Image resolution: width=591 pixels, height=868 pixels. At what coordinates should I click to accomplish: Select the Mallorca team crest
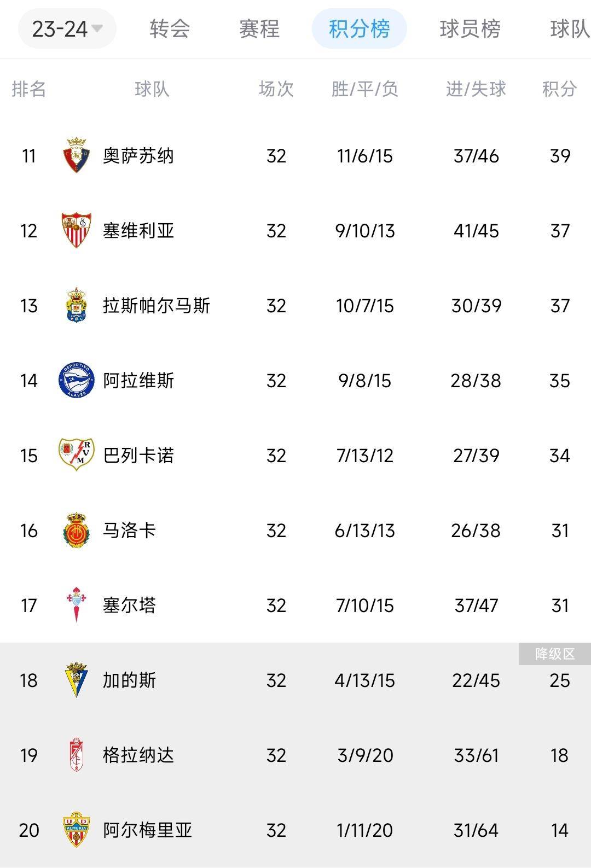pyautogui.click(x=77, y=531)
